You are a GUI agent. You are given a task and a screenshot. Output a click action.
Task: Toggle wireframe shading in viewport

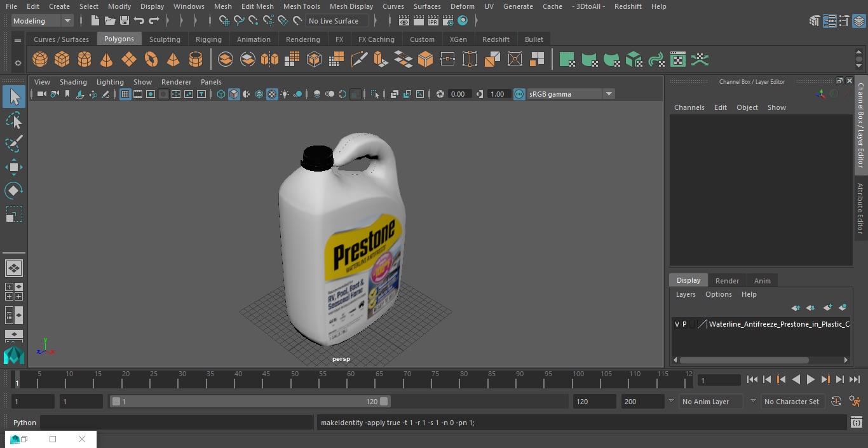click(x=221, y=94)
